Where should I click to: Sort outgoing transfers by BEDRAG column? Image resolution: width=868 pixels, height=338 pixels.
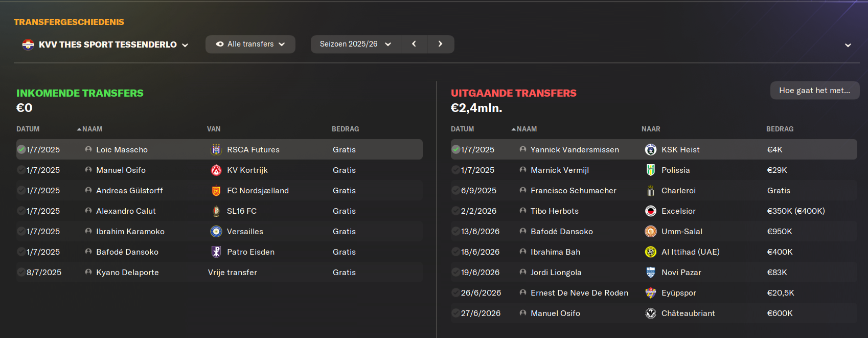780,129
